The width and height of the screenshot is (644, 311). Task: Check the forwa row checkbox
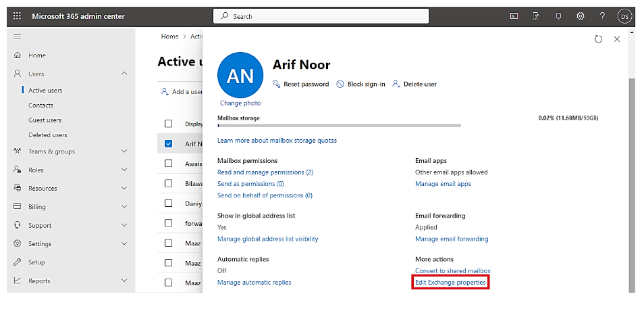[168, 223]
